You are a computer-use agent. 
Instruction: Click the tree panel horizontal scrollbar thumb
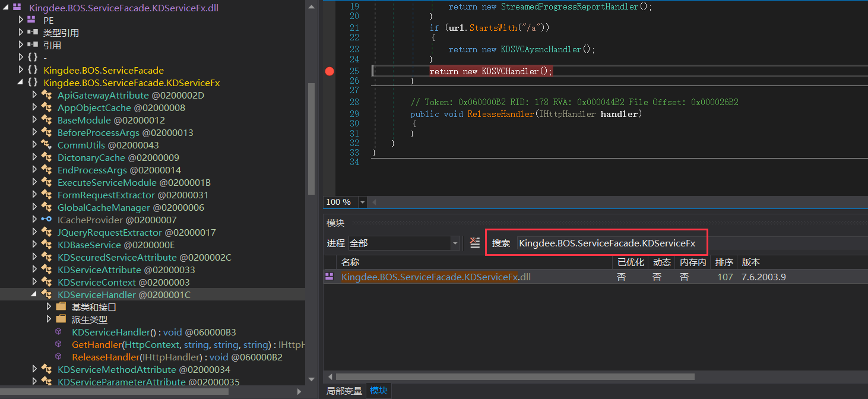click(x=115, y=392)
